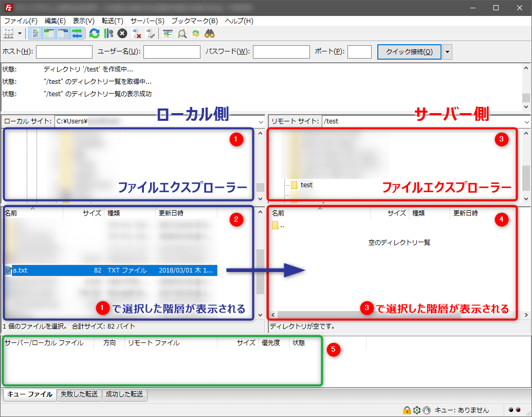532x417 pixels.
Task: Switch to the 失敗した転送 tab
Action: pyautogui.click(x=79, y=394)
